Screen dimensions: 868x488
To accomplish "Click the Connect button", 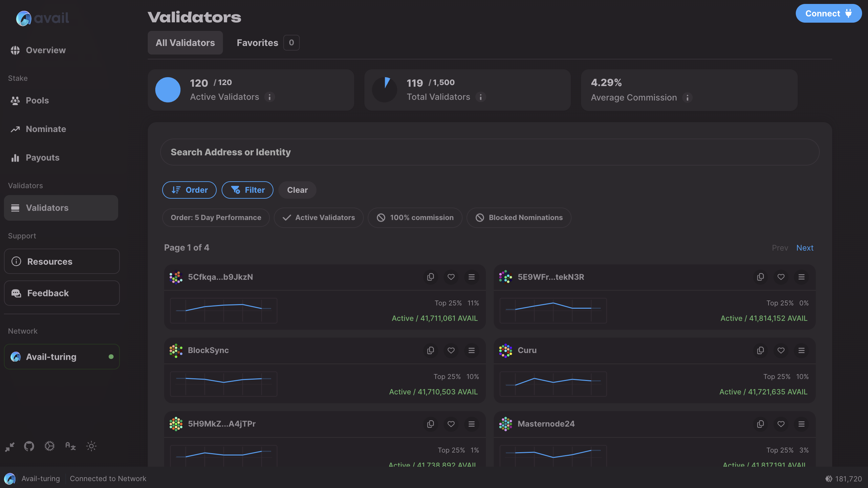I will point(828,13).
